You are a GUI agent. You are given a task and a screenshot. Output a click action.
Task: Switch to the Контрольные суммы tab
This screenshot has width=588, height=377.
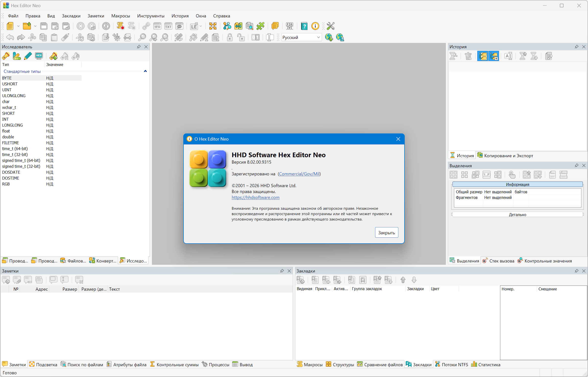pos(174,364)
